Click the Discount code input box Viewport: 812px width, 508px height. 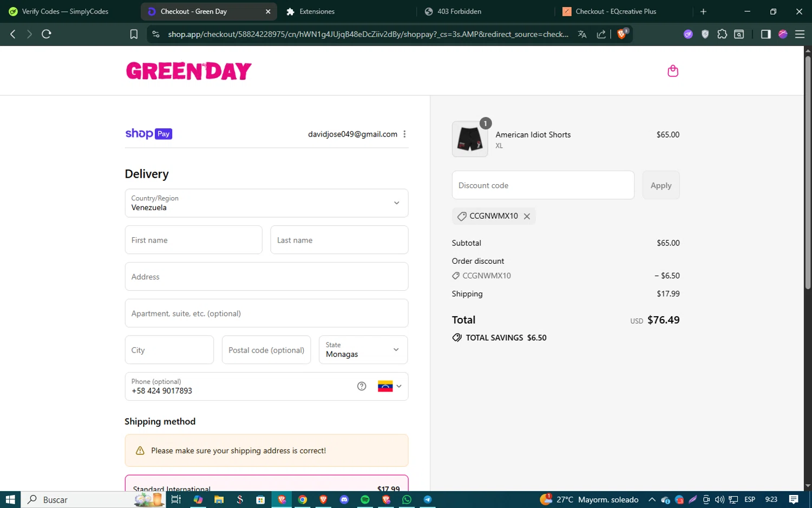click(543, 185)
